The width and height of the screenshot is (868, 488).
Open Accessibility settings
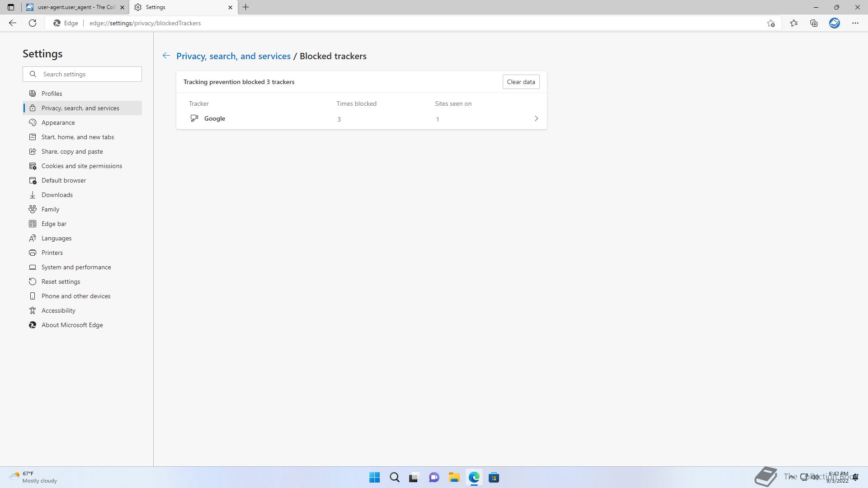[x=82, y=310]
